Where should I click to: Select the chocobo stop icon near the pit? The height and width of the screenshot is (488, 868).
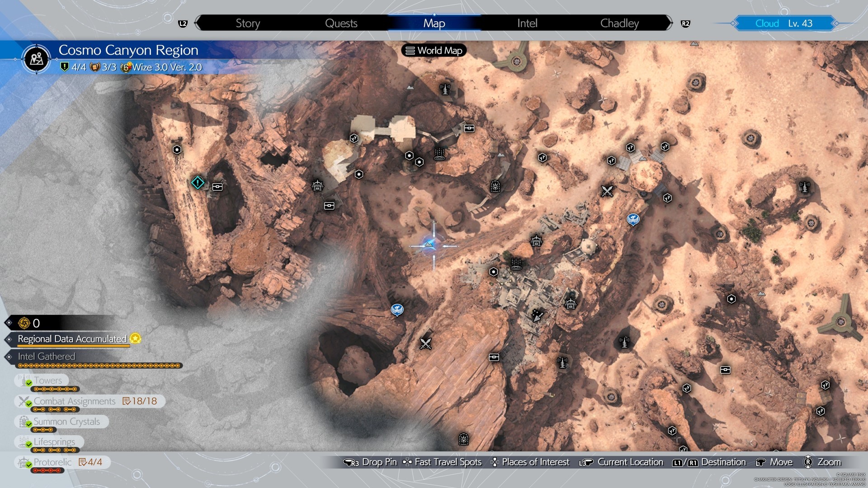397,310
